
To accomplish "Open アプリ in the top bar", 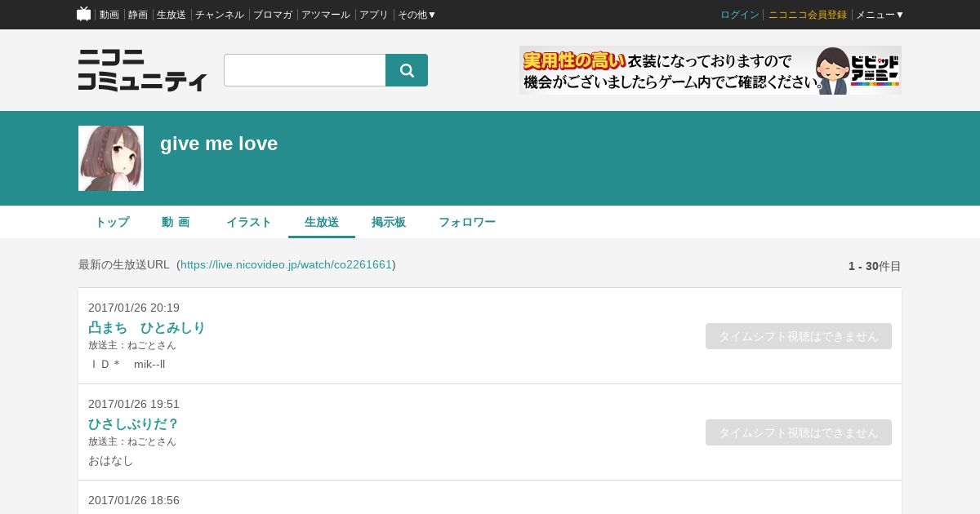I will (374, 15).
